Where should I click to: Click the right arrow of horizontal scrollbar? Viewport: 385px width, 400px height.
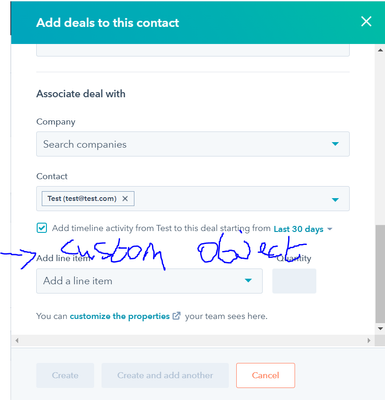click(x=369, y=341)
